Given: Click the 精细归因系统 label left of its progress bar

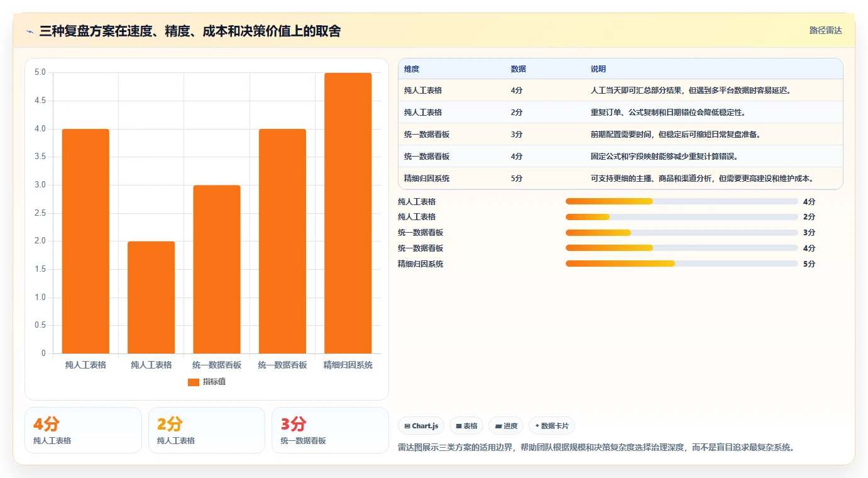Looking at the screenshot, I should click(x=420, y=264).
